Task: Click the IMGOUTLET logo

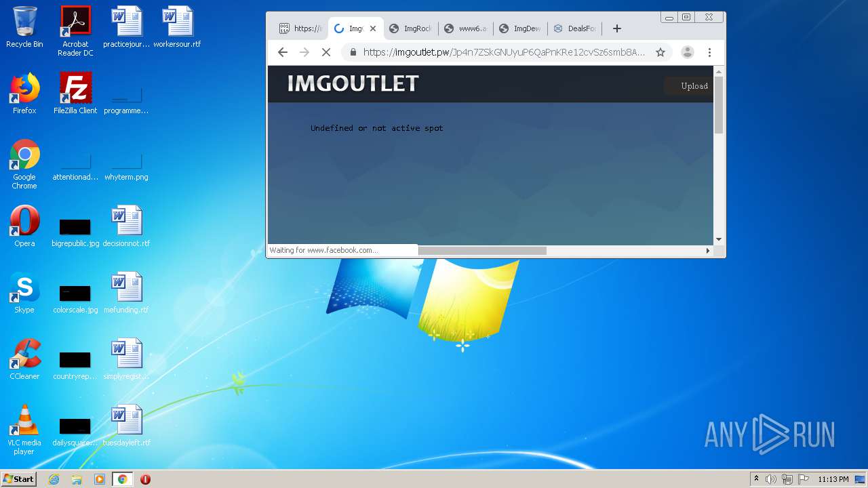Action: tap(353, 83)
